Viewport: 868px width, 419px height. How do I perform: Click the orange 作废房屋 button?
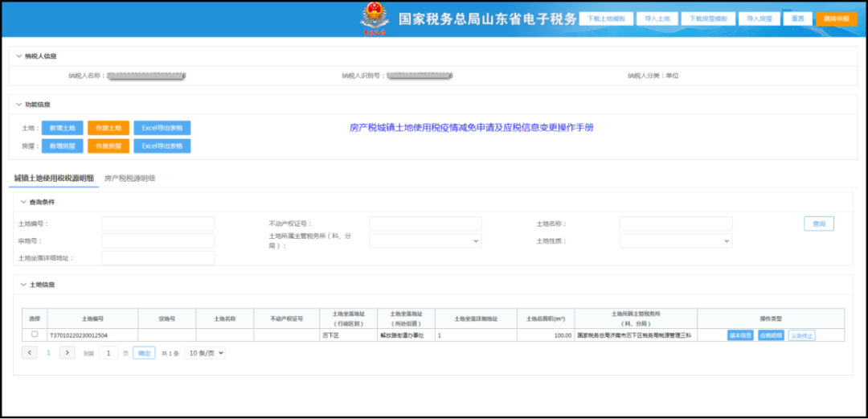(108, 146)
